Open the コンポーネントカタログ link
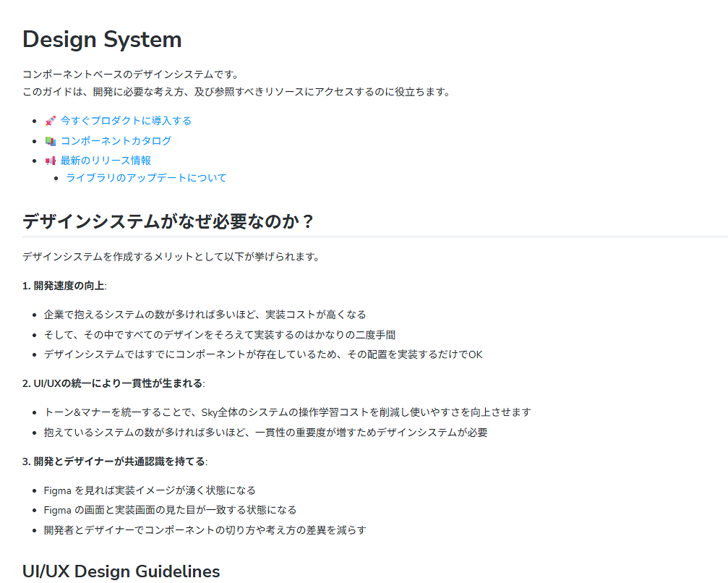 pyautogui.click(x=116, y=141)
